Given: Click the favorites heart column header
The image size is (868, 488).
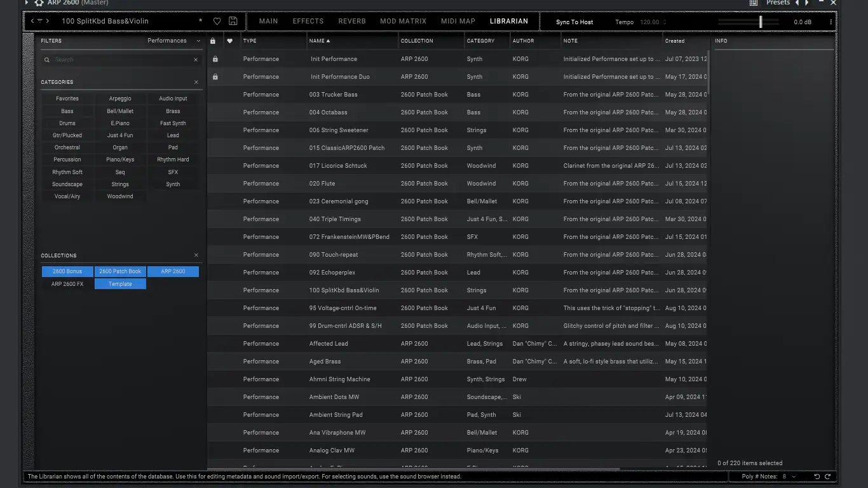Looking at the screenshot, I should [x=229, y=41].
